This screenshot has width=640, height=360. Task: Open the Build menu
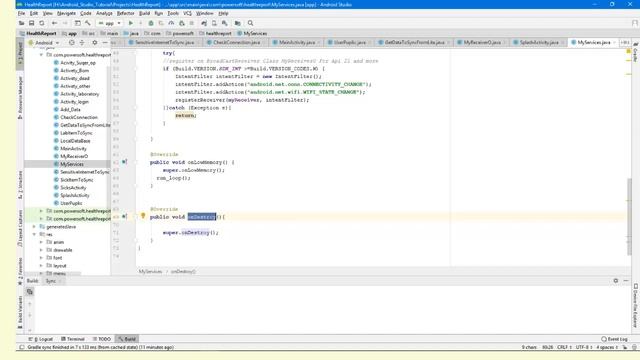click(x=144, y=13)
